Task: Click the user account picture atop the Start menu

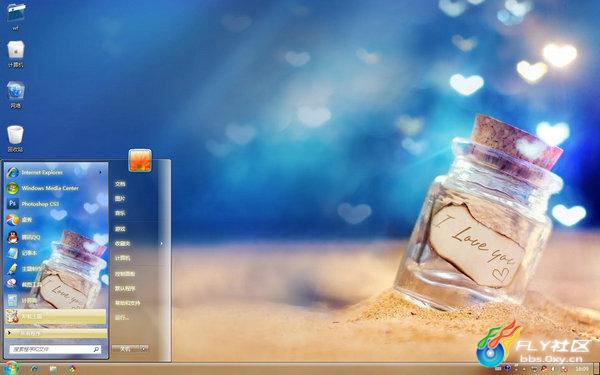Action: [x=140, y=160]
